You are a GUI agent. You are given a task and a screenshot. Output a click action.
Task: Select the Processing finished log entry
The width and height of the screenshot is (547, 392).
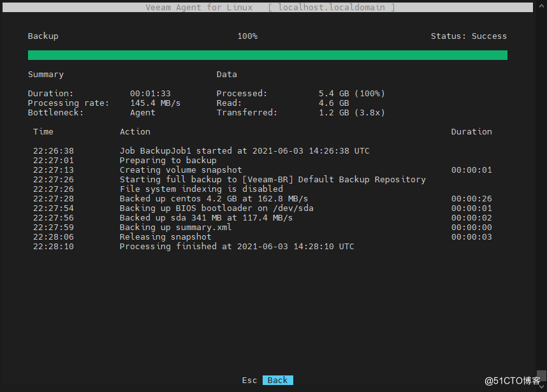[x=237, y=247]
